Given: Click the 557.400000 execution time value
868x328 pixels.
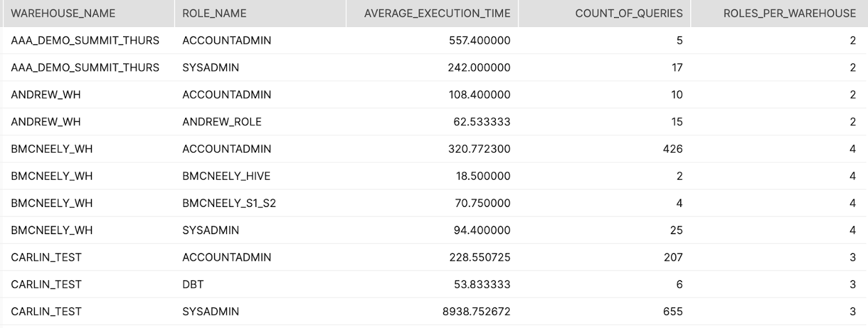Looking at the screenshot, I should click(480, 40).
